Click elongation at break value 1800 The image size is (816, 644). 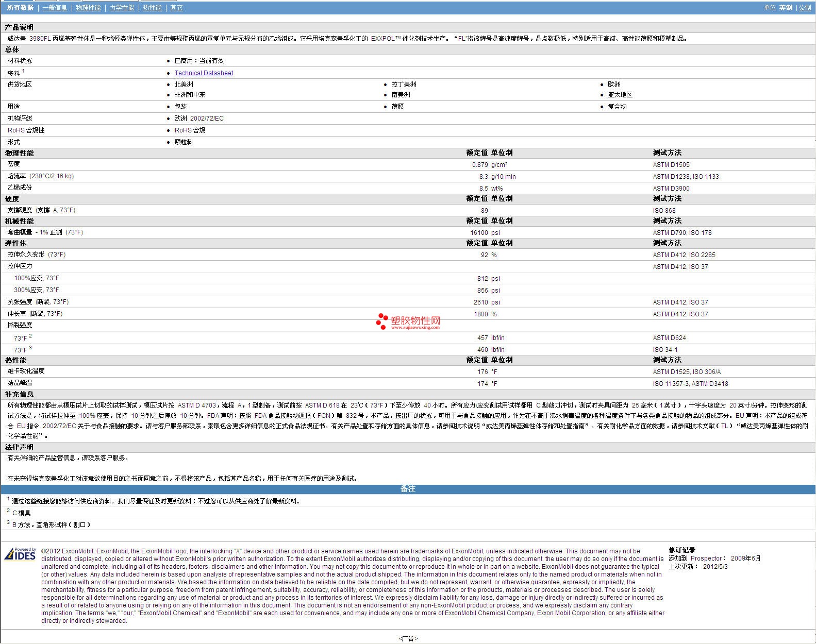pos(481,314)
